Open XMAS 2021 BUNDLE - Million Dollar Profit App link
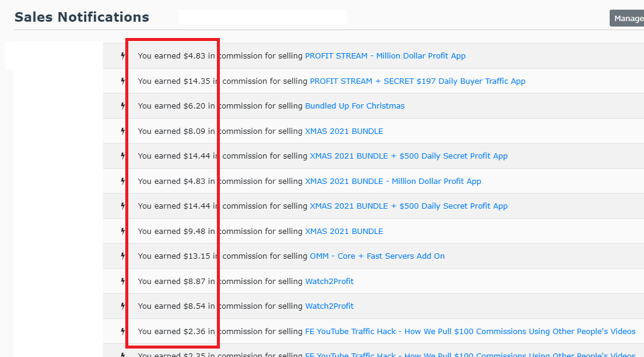Image resolution: width=644 pixels, height=357 pixels. 393,181
